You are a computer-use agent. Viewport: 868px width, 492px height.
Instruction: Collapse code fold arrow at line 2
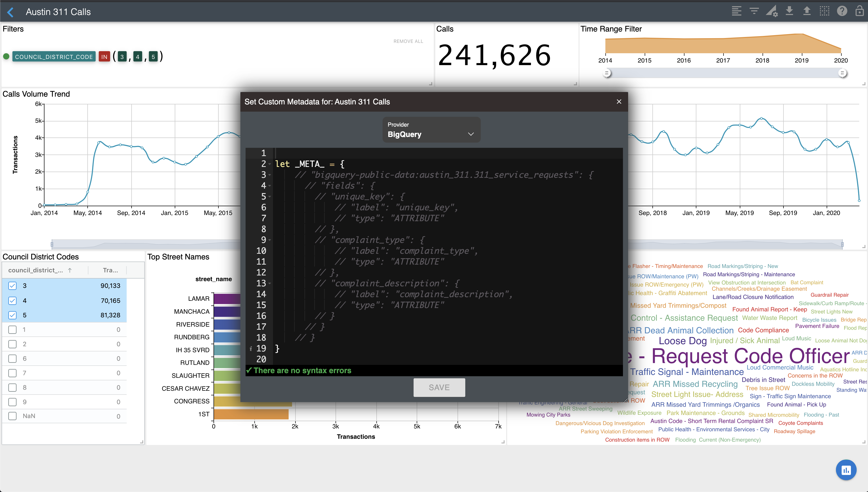tap(270, 164)
